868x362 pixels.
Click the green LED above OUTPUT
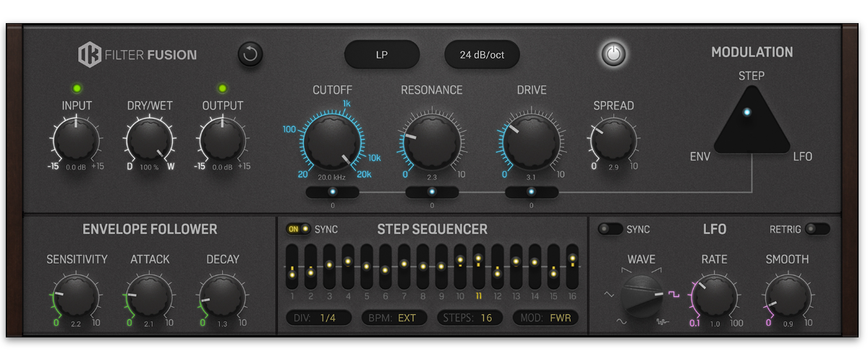pos(222,88)
